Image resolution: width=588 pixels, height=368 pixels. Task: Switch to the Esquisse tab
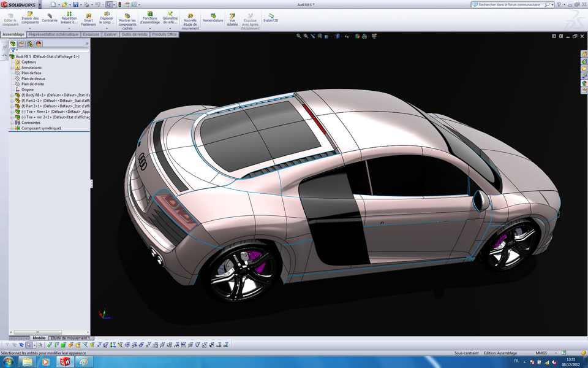[x=92, y=34]
